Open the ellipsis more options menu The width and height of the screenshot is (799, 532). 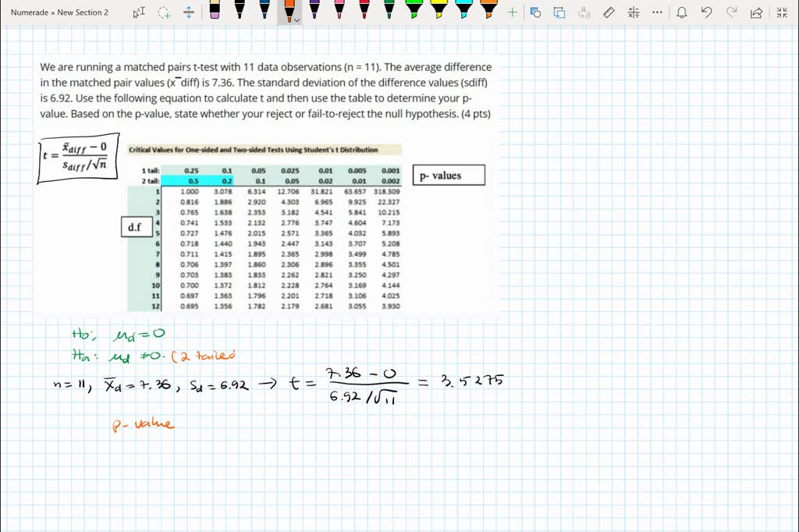click(x=657, y=12)
